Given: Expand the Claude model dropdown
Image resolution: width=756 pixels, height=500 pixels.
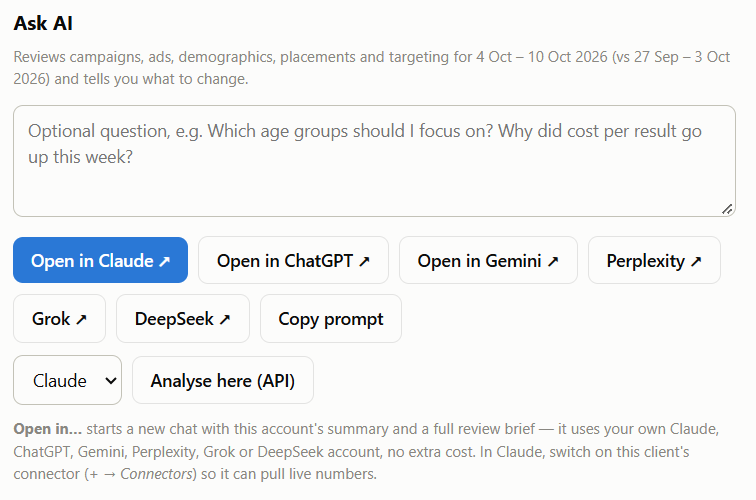Looking at the screenshot, I should [68, 380].
